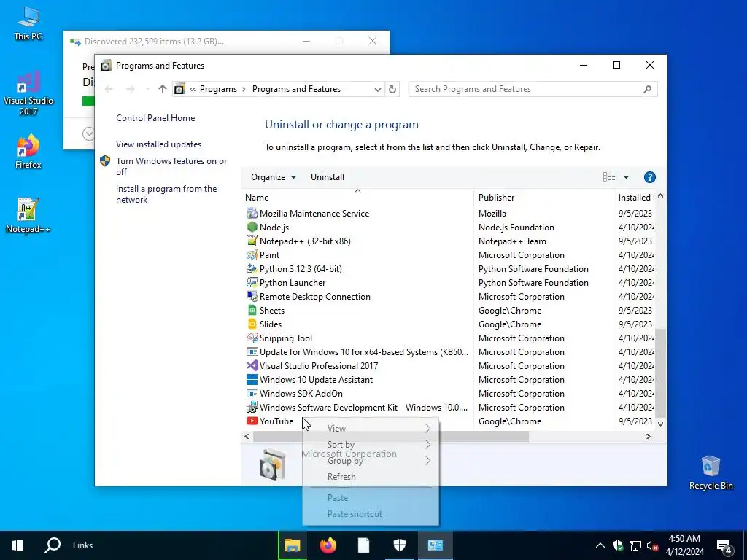Choose Refresh from the context menu
Image resolution: width=747 pixels, height=560 pixels.
pyautogui.click(x=371, y=477)
